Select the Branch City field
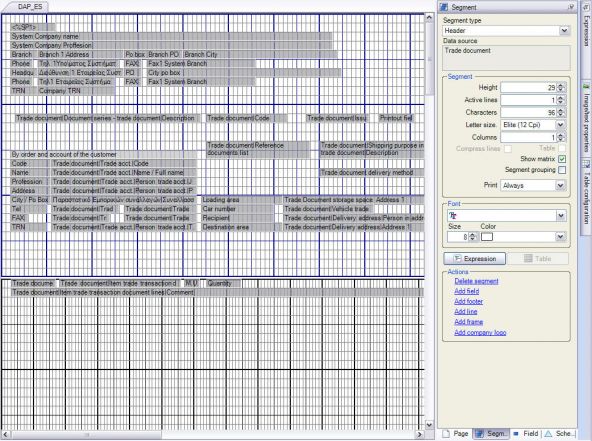The height and width of the screenshot is (441, 592). 261,54
